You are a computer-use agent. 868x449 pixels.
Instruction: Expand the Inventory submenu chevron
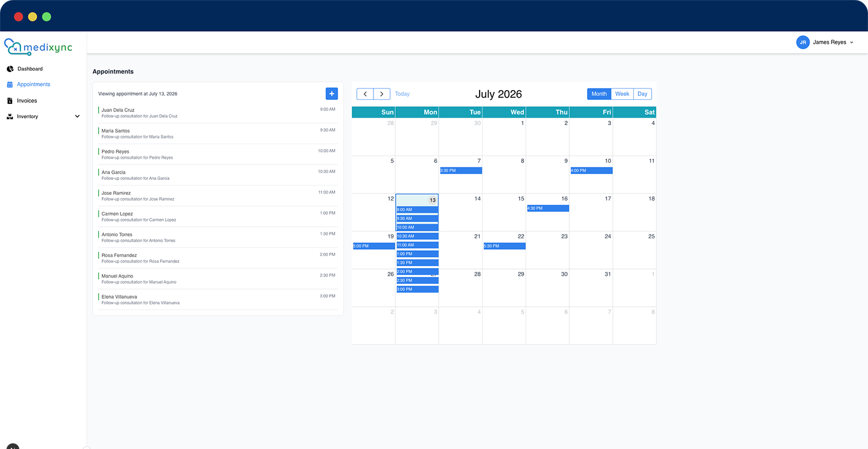point(78,117)
